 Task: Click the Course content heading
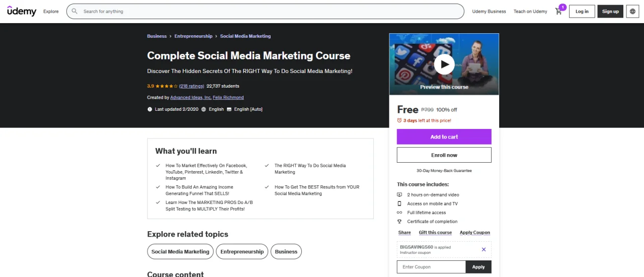[x=176, y=274]
